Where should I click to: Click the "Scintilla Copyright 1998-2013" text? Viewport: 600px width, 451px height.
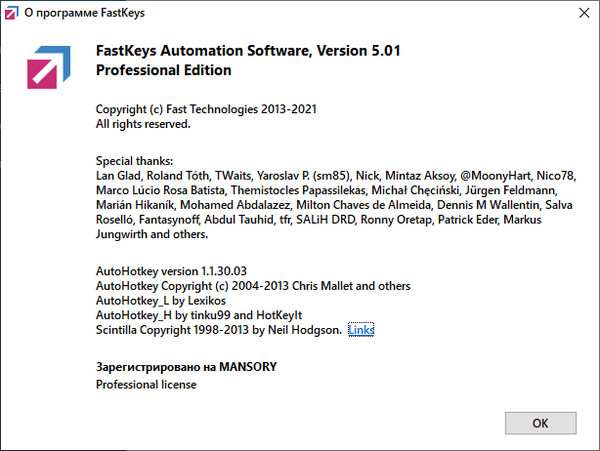pyautogui.click(x=172, y=330)
